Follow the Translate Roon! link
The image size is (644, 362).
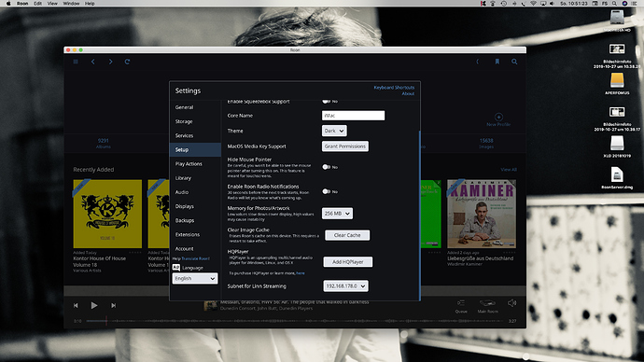(195, 258)
